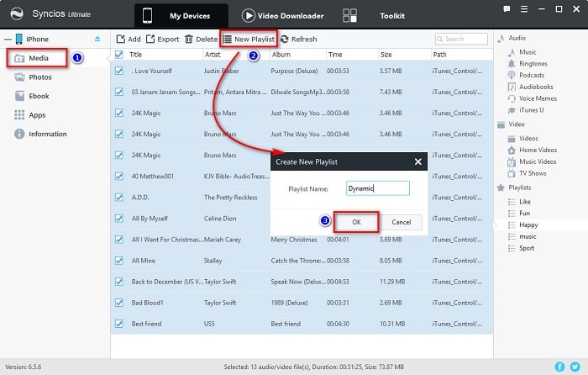Click the Add toolbar button
Screen dimensions: 588x375
129,39
